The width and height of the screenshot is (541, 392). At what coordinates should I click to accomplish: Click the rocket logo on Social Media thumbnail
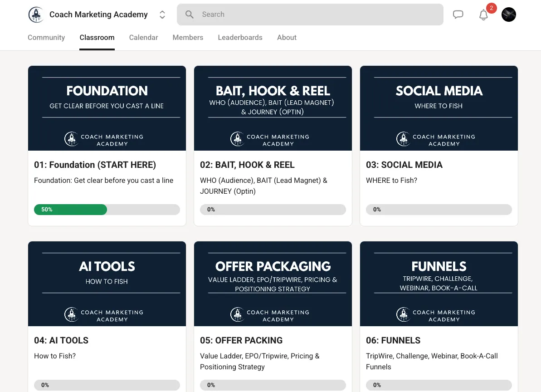pyautogui.click(x=403, y=139)
